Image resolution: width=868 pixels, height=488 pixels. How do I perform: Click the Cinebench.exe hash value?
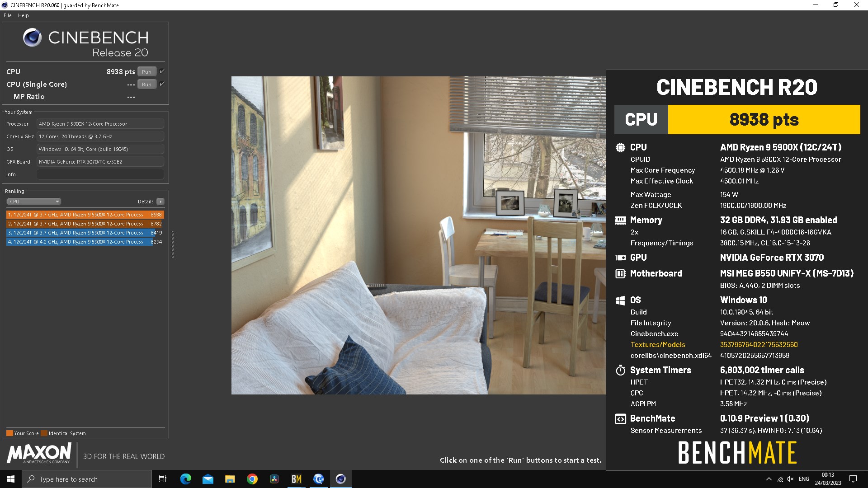pos(754,334)
